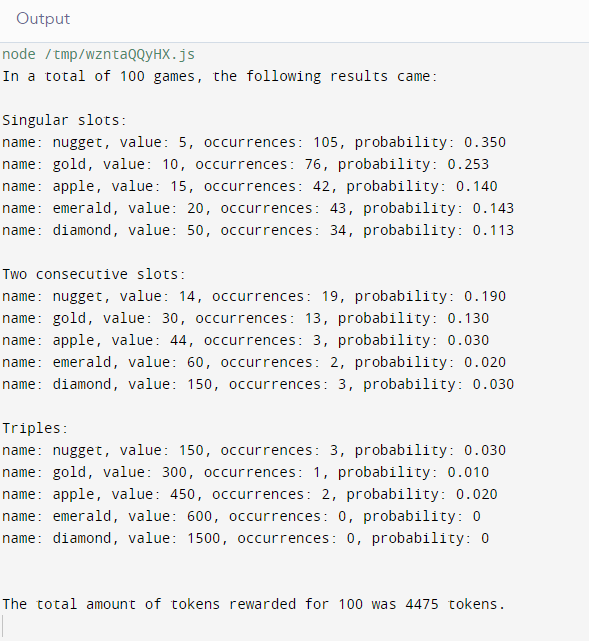Screen dimensions: 589x641
Task: Click the '100 games' results intro line
Action: click(x=220, y=76)
